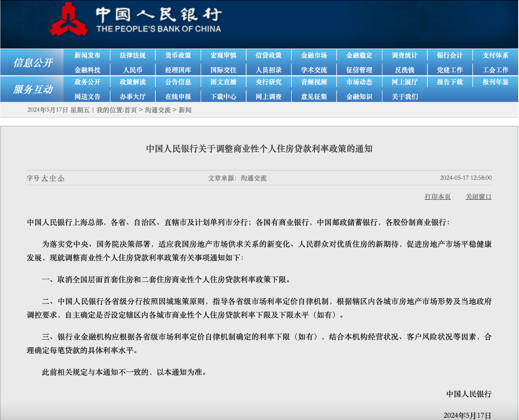Go to 金融市场 section

click(314, 56)
